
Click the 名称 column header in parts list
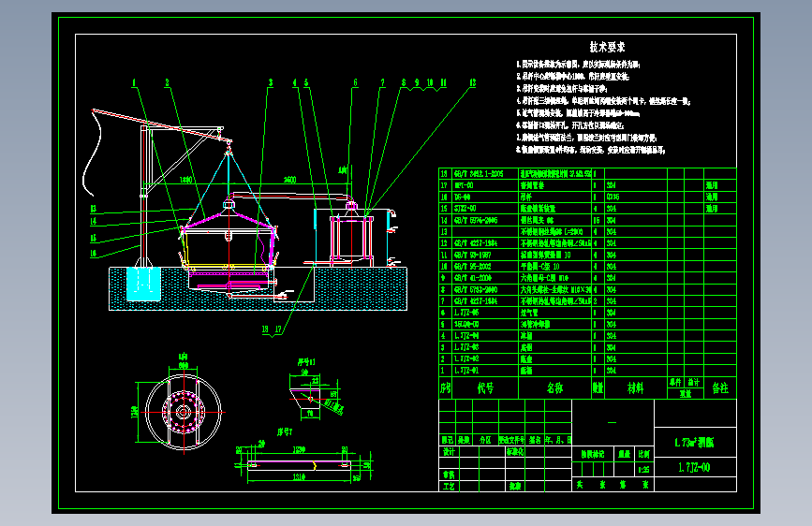(554, 387)
